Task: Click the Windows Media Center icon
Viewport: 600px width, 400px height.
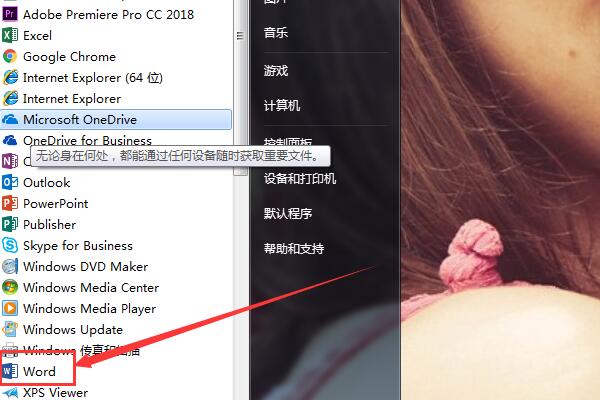Action: 10,287
